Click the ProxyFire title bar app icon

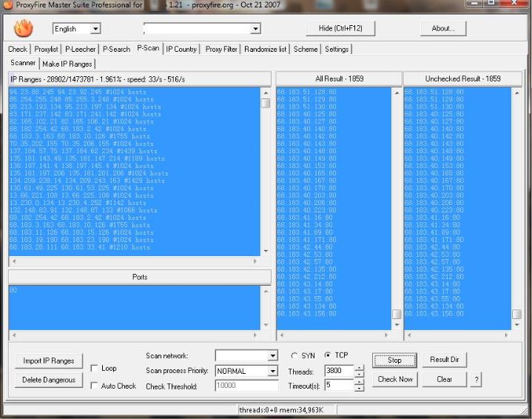[x=8, y=4]
